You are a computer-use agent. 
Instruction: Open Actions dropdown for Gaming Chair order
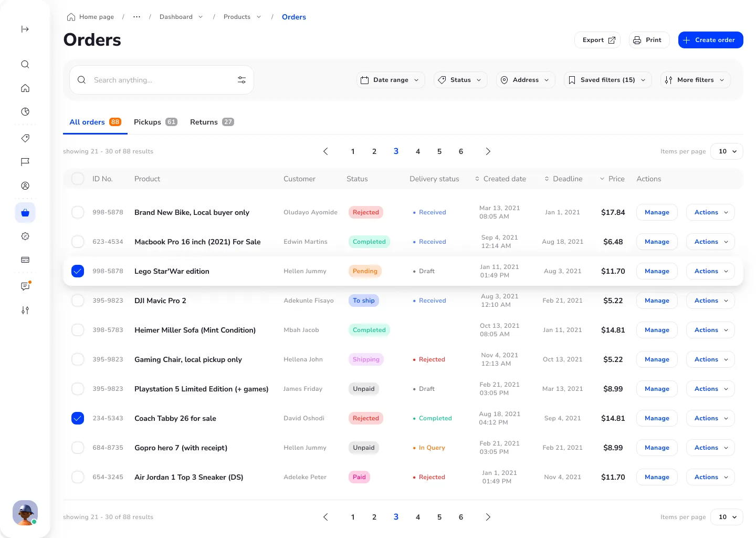coord(710,359)
